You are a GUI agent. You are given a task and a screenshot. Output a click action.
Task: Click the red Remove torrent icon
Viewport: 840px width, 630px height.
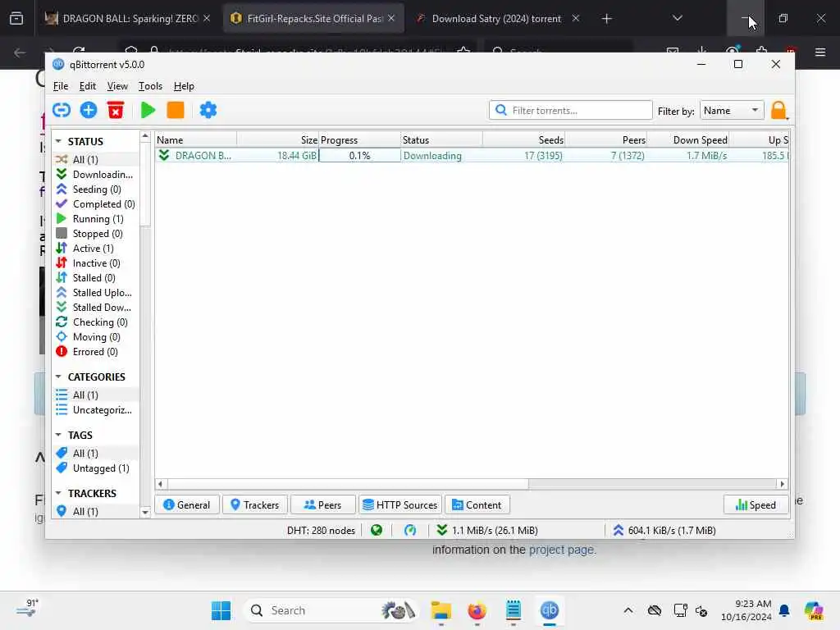tap(116, 111)
